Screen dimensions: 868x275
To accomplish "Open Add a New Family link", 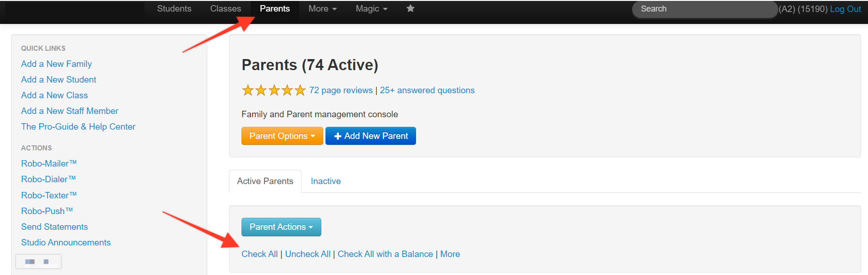I will 56,64.
